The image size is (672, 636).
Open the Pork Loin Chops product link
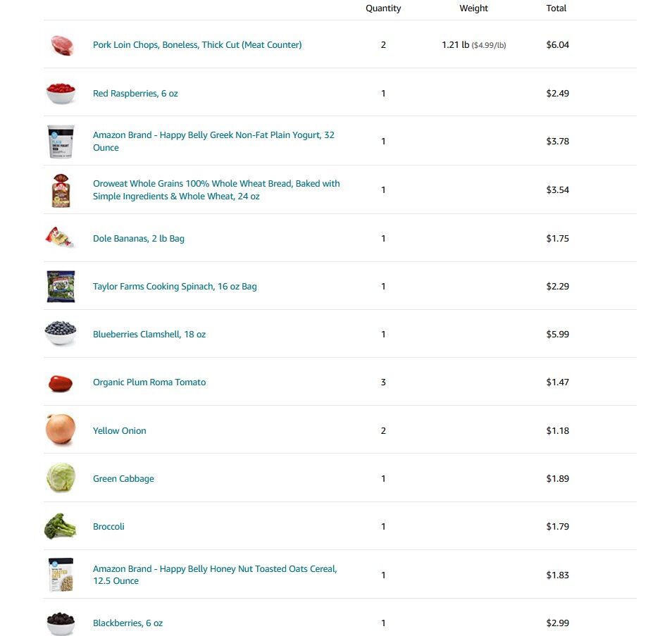click(x=197, y=45)
